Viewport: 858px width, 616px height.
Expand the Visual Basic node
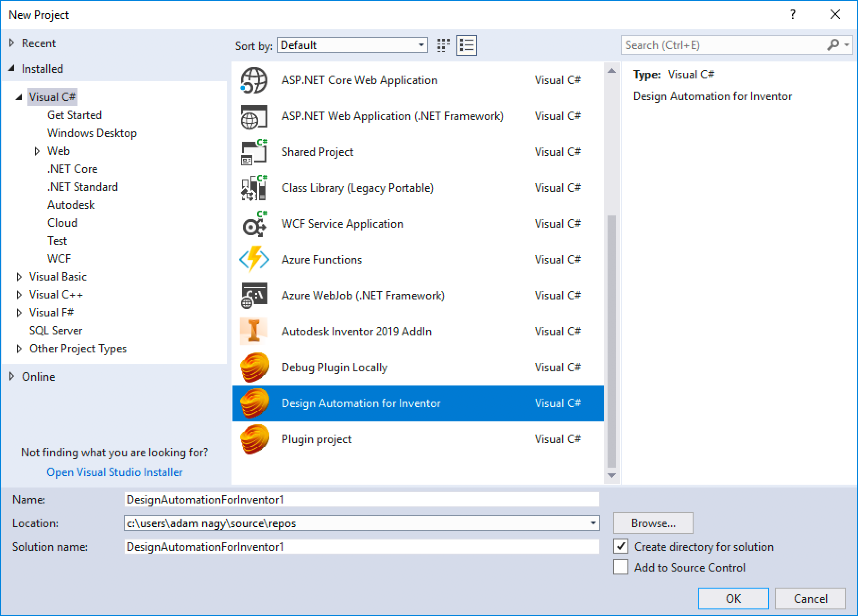coord(19,277)
